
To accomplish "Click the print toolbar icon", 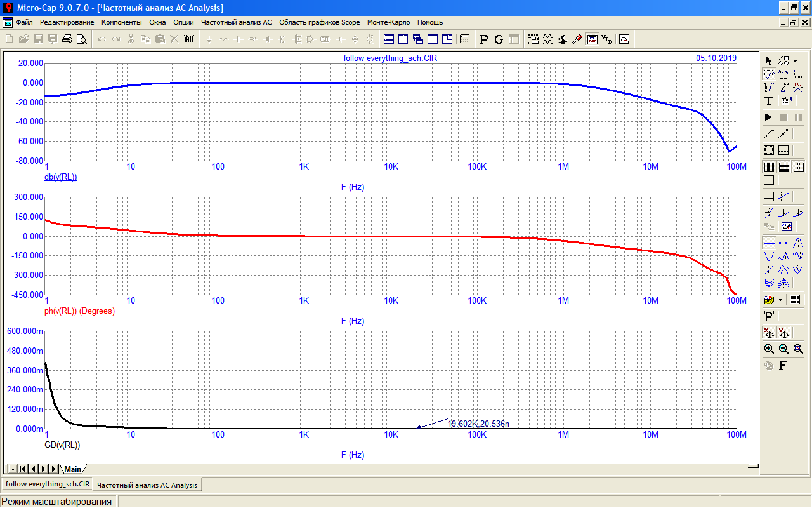I will (x=67, y=39).
